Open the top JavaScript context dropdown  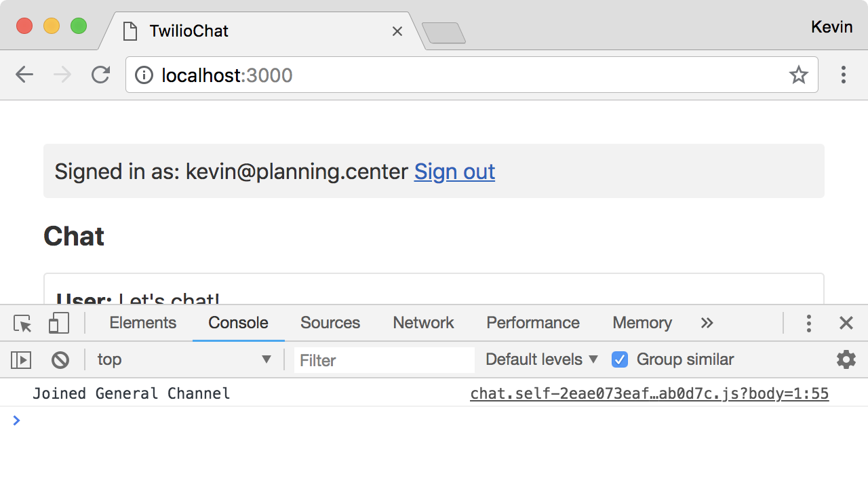click(184, 359)
